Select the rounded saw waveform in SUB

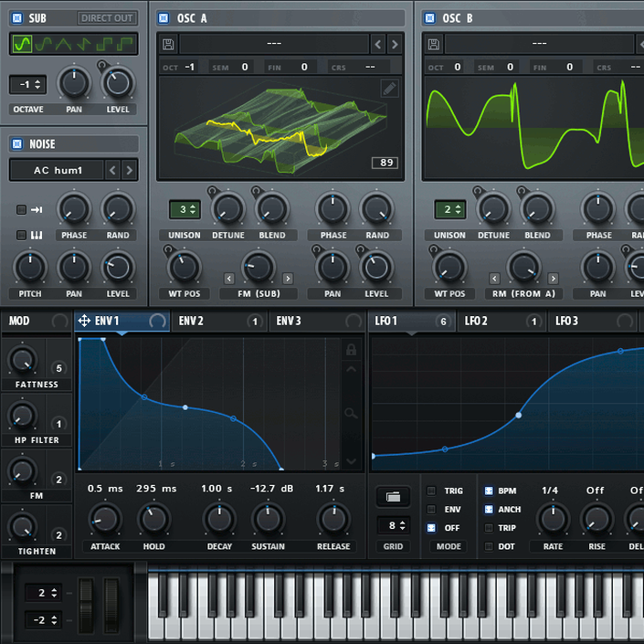(43, 44)
